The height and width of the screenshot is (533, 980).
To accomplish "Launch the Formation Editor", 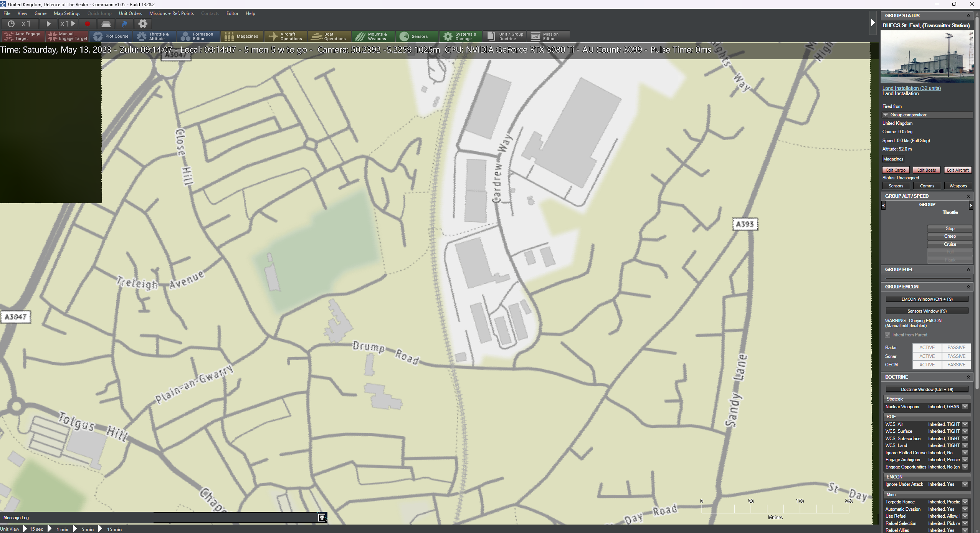I will point(198,36).
